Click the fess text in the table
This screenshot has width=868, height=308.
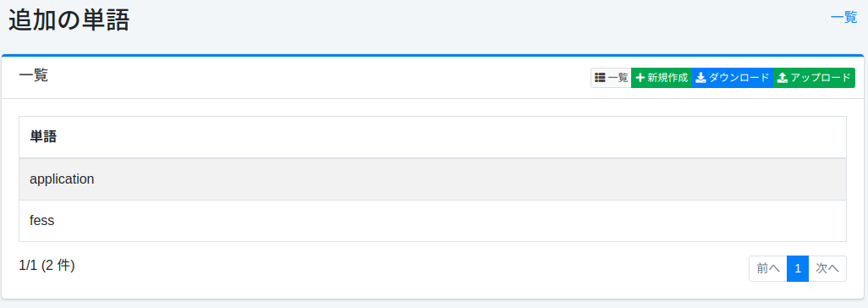click(x=42, y=221)
